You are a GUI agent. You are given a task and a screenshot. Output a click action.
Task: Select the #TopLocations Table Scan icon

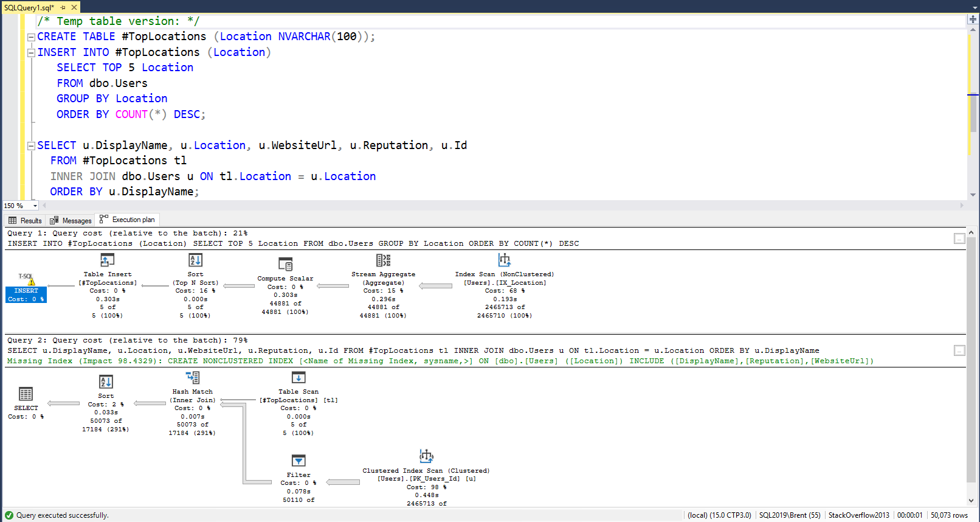pyautogui.click(x=298, y=378)
